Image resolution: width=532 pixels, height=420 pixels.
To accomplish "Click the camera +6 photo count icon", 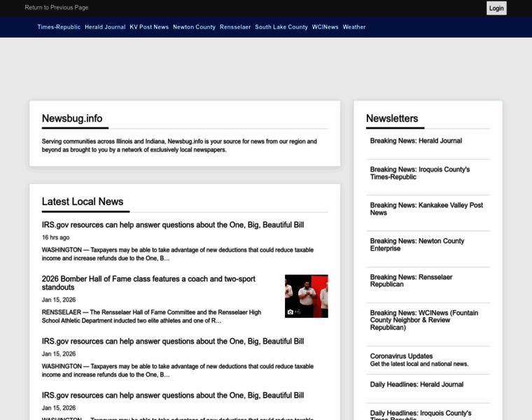I will click(x=294, y=311).
